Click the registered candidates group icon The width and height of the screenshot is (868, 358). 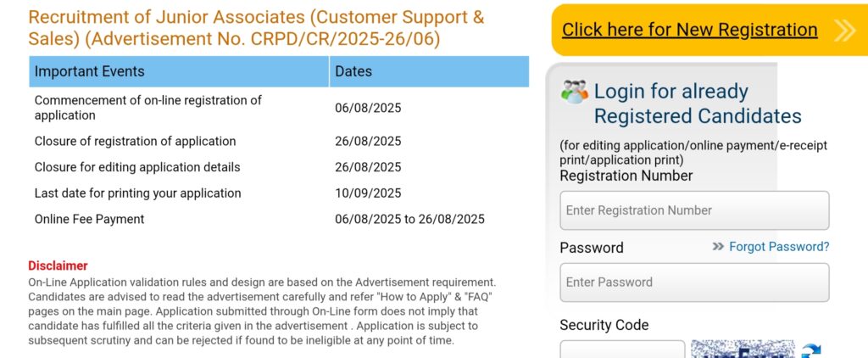575,92
